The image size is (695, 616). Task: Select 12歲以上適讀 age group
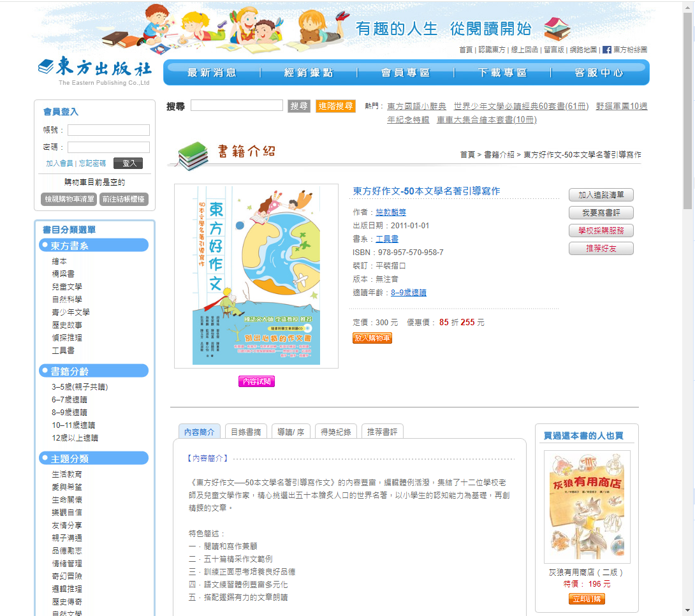tap(75, 438)
